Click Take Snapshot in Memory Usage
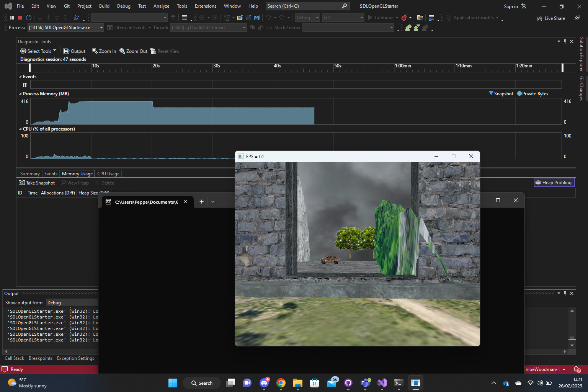The width and height of the screenshot is (588, 392). click(x=37, y=183)
